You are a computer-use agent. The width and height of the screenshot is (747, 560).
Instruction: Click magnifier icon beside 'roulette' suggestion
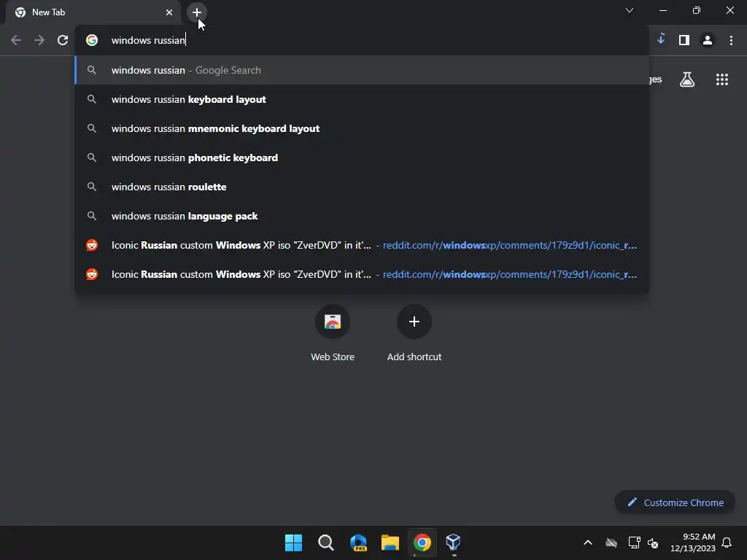click(x=92, y=187)
